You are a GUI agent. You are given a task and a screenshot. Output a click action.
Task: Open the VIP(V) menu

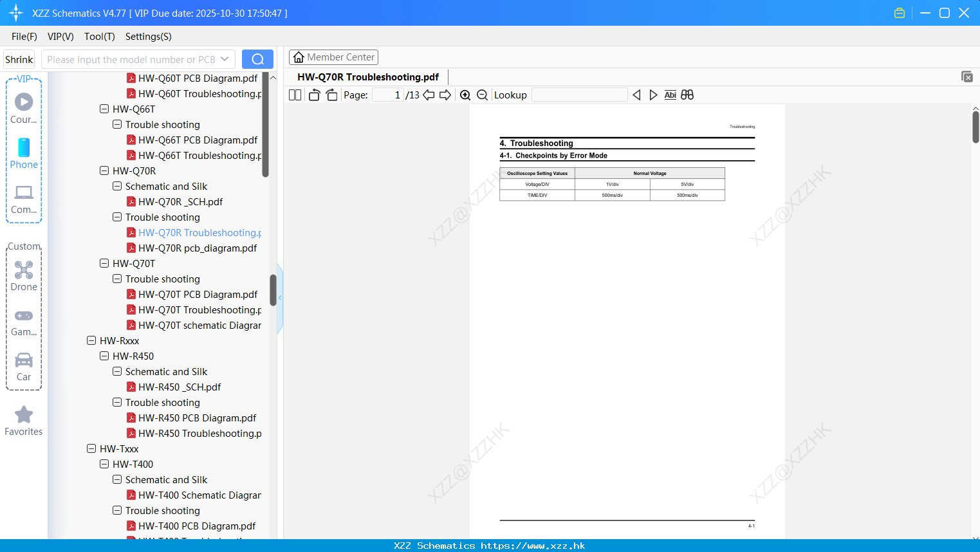coord(60,37)
